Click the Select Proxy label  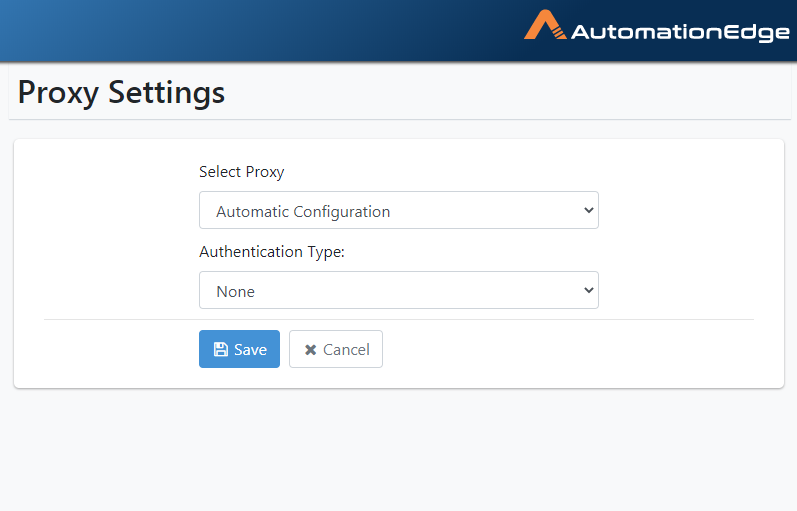pyautogui.click(x=241, y=172)
